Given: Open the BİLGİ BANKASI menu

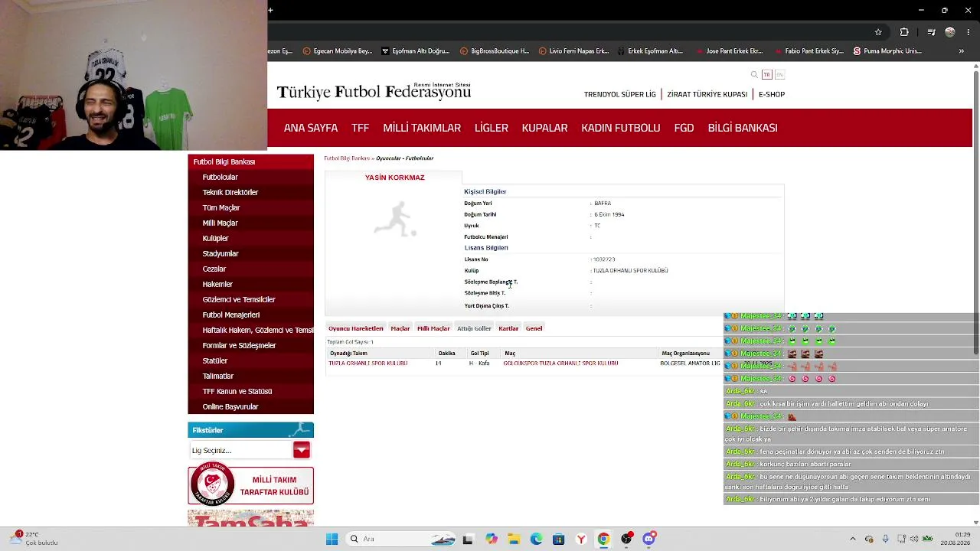Looking at the screenshot, I should coord(743,128).
